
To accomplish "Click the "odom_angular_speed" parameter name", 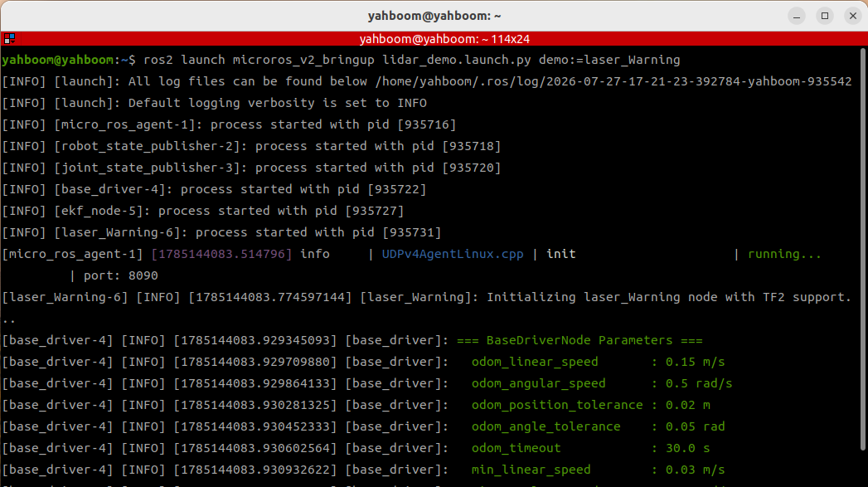I will (539, 384).
